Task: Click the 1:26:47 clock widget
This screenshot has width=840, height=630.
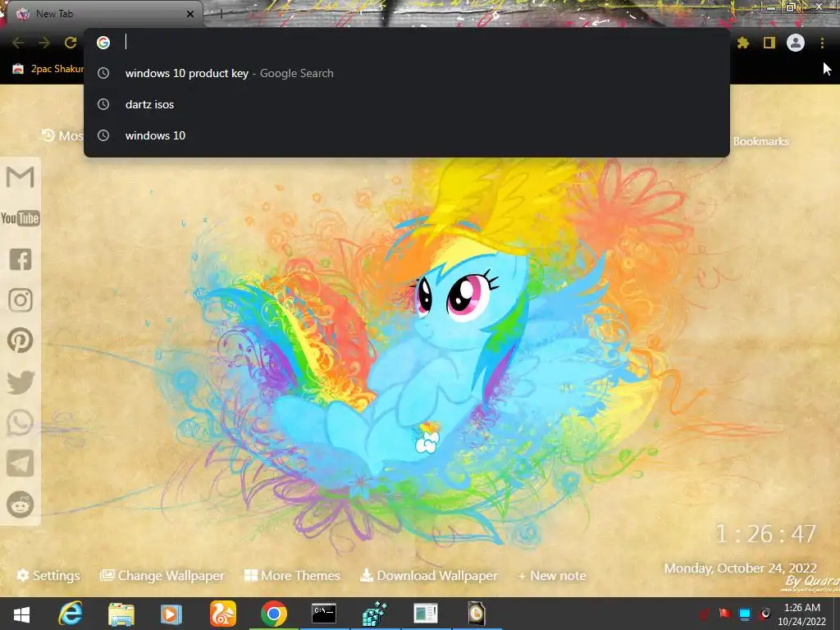Action: click(x=766, y=534)
